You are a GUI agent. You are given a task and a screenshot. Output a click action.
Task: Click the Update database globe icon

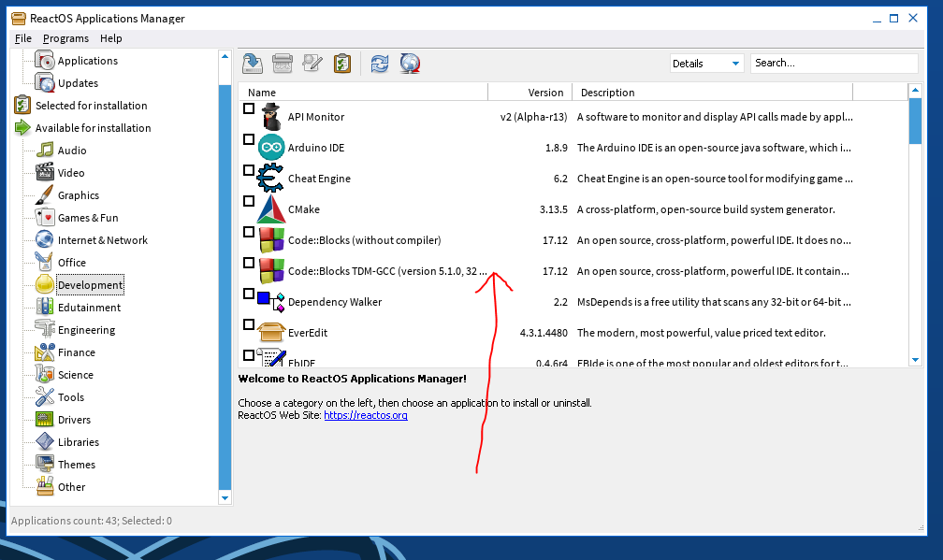click(x=410, y=63)
